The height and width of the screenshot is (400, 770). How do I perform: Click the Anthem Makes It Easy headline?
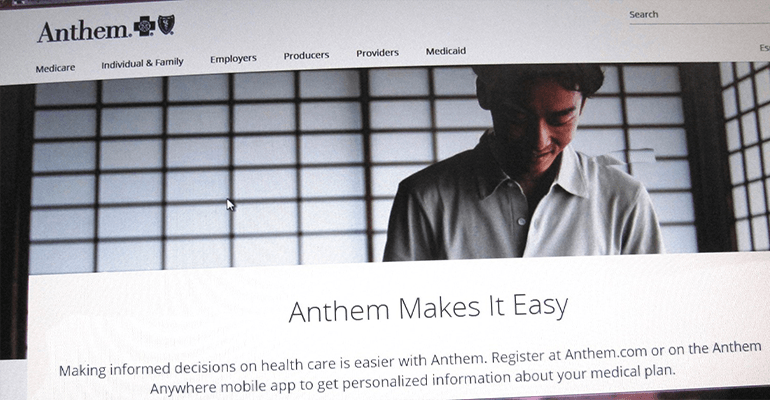(x=428, y=308)
